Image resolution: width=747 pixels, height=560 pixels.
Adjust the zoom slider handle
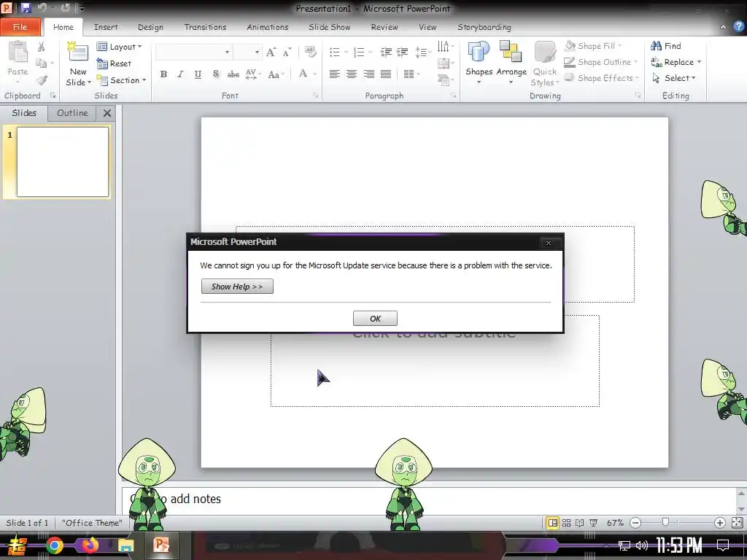point(665,522)
